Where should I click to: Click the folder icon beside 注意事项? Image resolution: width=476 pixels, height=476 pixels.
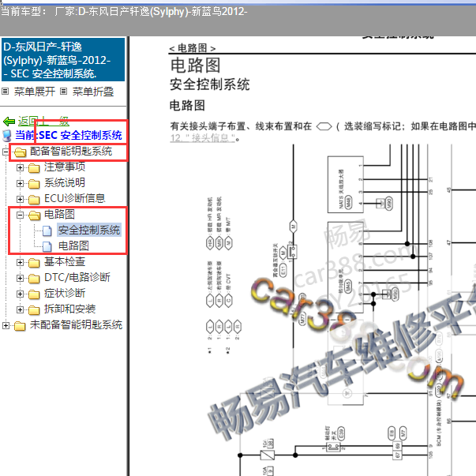pos(34,168)
